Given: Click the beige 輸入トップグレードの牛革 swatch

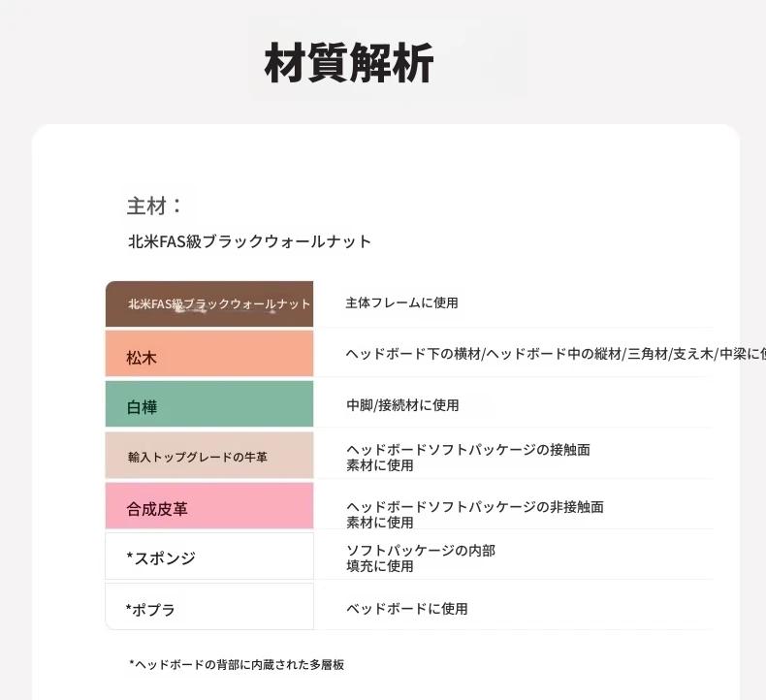Looking at the screenshot, I should [209, 455].
